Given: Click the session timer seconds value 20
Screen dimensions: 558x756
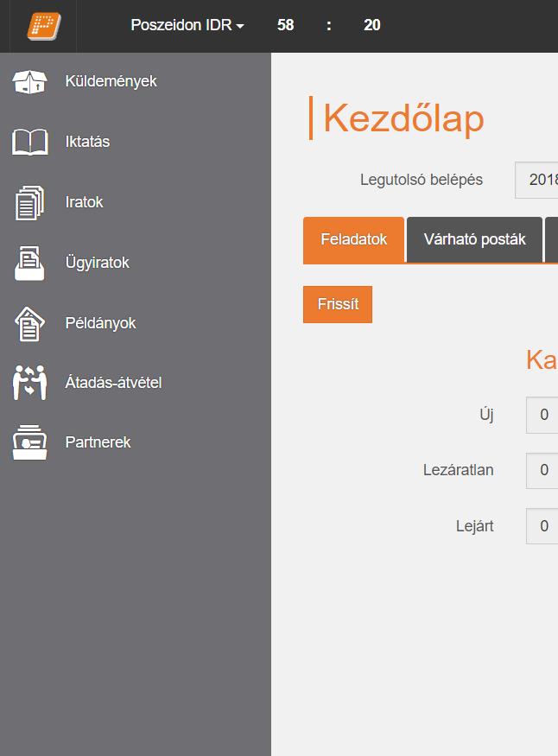Looking at the screenshot, I should click(x=372, y=25).
